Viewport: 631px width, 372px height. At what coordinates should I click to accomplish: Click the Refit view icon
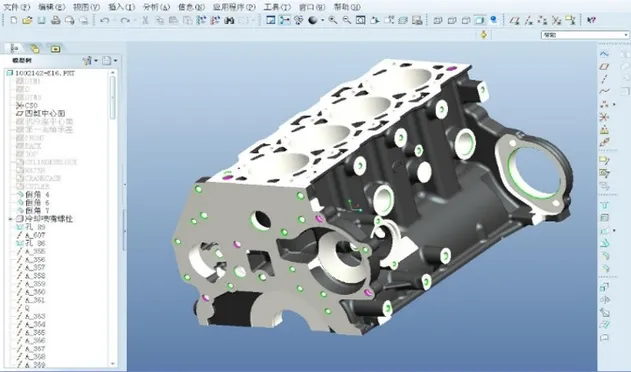click(361, 20)
